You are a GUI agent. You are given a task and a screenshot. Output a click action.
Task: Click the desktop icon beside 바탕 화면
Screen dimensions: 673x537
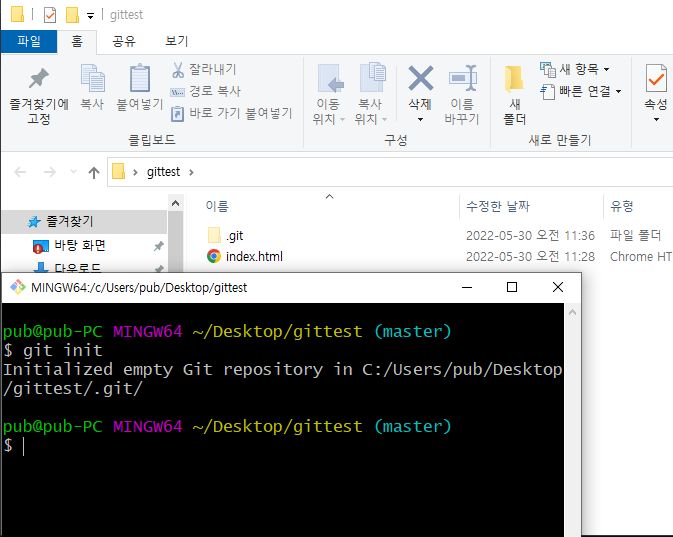(40, 246)
